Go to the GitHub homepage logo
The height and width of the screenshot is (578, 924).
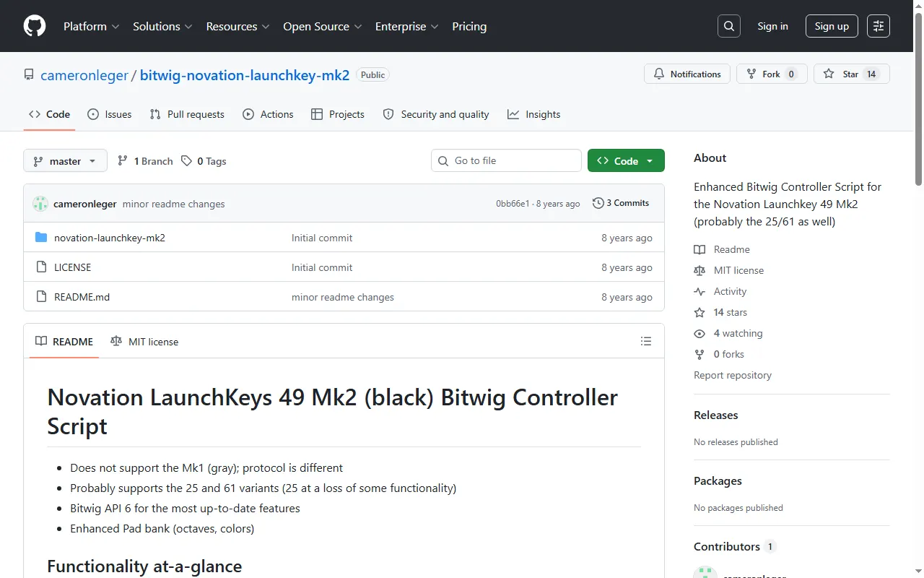[x=35, y=26]
